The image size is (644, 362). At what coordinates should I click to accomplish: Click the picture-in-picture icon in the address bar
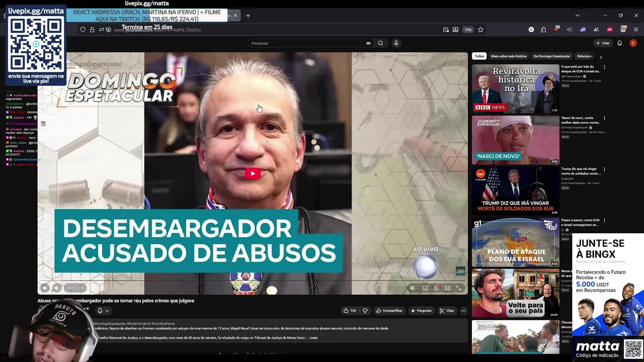coord(446,30)
